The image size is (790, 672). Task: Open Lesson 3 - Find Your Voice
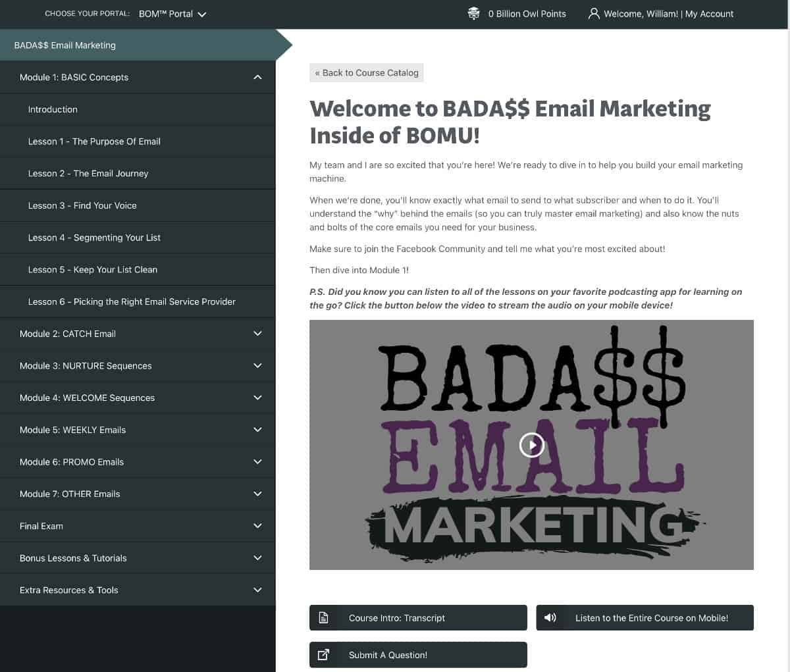138,205
